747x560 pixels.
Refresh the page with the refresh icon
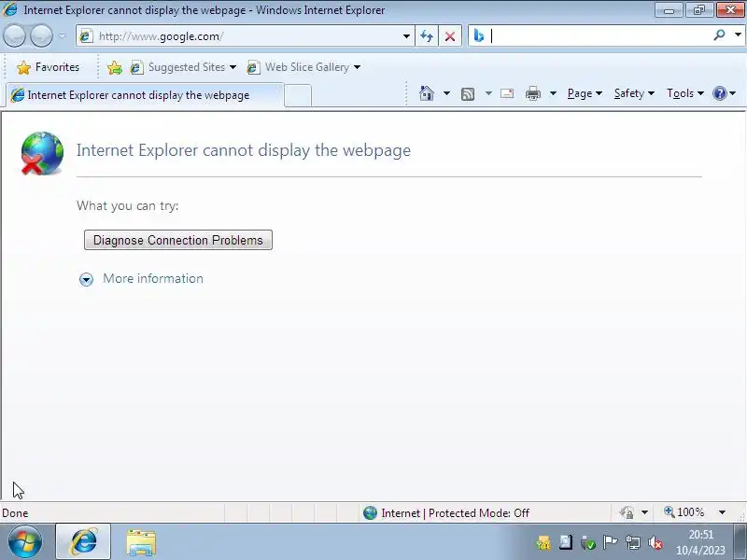point(427,36)
